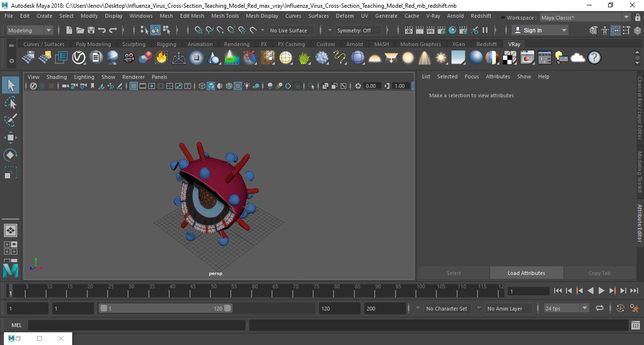Toggle wireframe shading in viewport
The height and width of the screenshot is (345, 644).
click(x=202, y=86)
